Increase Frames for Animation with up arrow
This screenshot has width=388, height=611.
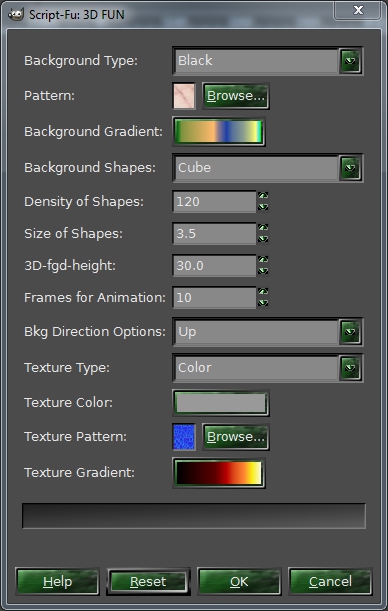[263, 292]
